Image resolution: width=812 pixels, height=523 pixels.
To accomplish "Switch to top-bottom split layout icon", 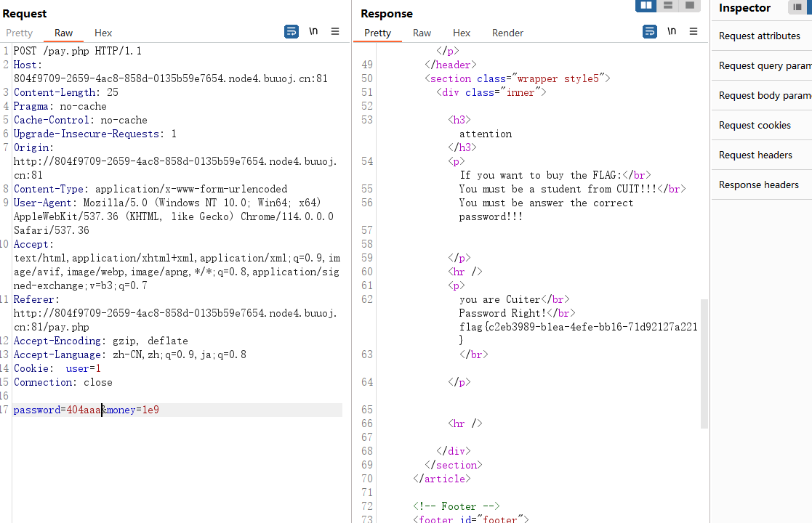I will tap(668, 5).
